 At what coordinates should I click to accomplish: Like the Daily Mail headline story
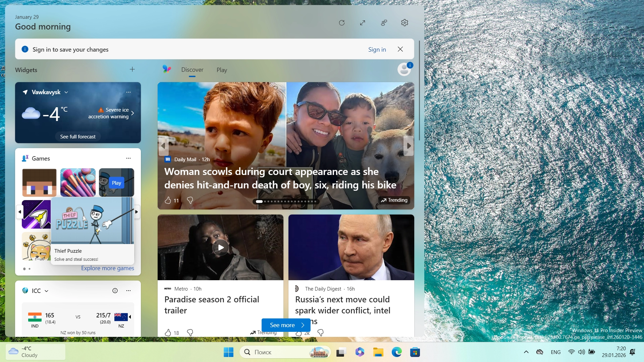pyautogui.click(x=168, y=200)
